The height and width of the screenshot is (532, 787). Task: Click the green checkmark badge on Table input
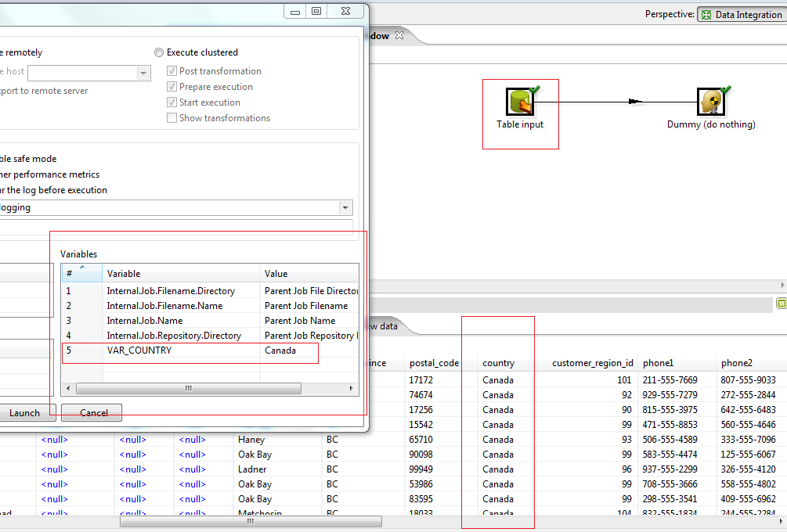[x=532, y=88]
